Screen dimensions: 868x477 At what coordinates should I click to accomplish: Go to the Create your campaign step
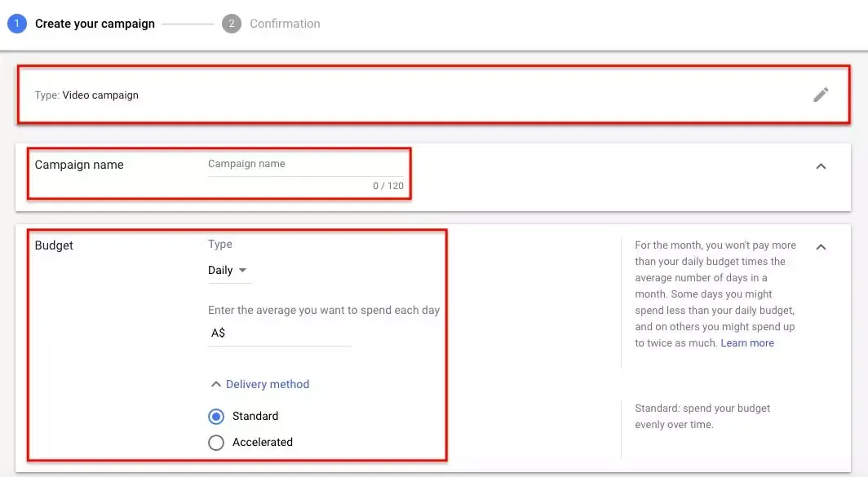pos(95,24)
